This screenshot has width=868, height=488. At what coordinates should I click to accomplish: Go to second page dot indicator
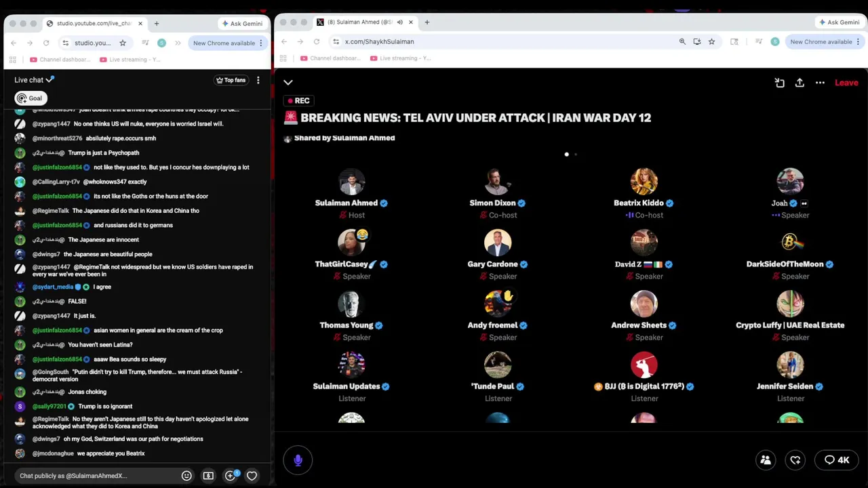tap(576, 155)
